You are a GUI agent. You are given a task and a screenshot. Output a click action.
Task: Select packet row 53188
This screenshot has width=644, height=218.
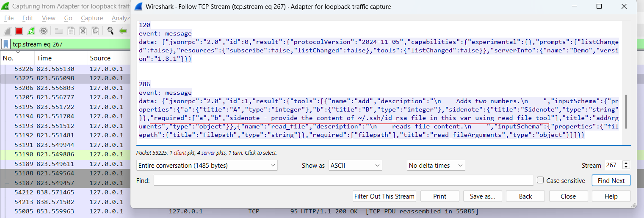pyautogui.click(x=65, y=173)
